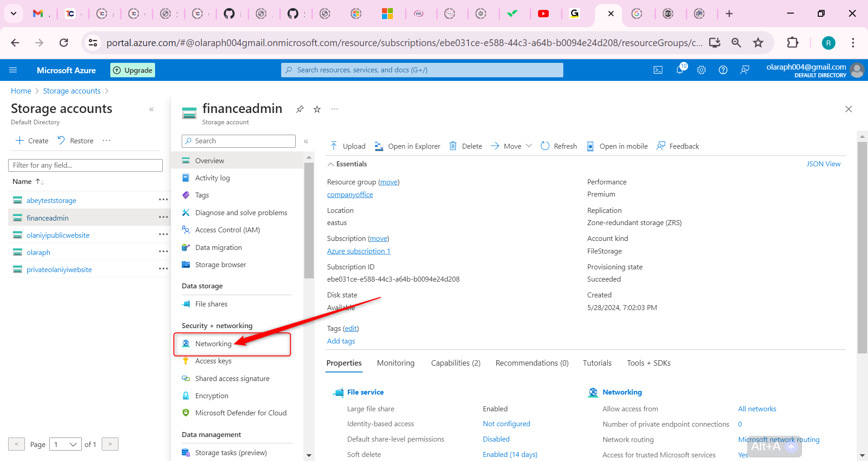The image size is (868, 461).
Task: Bookmark this page with the star
Action: (758, 42)
